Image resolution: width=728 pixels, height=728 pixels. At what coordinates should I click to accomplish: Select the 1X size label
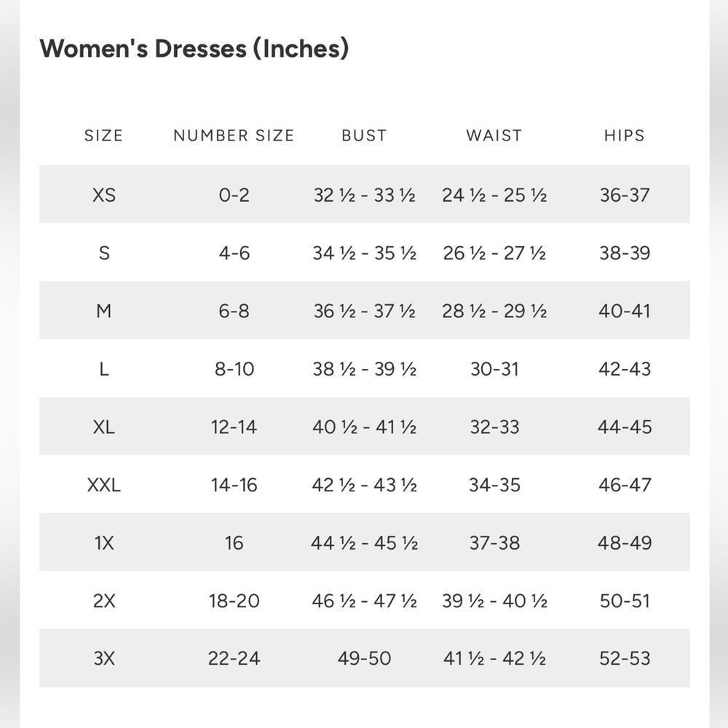click(104, 543)
